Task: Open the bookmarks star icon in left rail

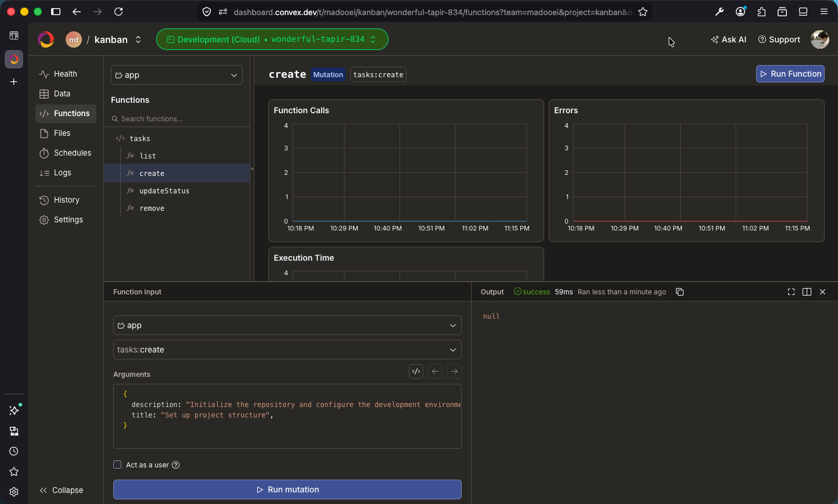Action: 14,471
